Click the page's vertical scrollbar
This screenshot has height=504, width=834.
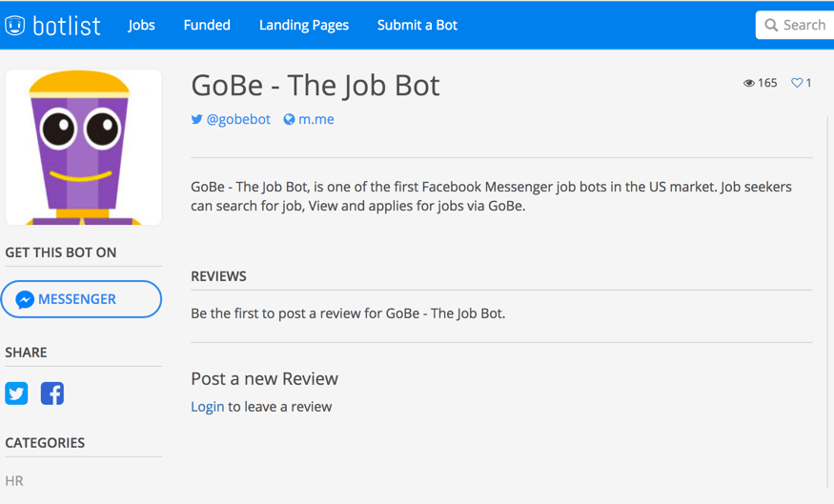click(827, 303)
